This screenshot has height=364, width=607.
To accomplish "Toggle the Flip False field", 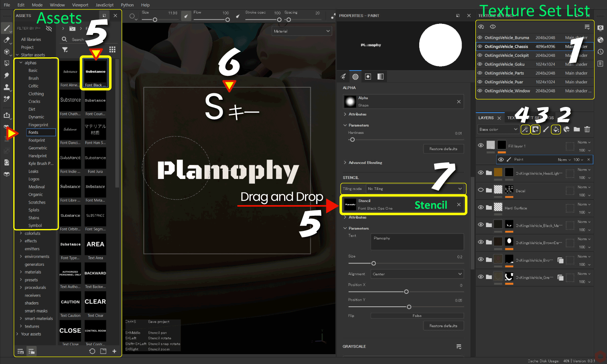I will click(x=417, y=315).
